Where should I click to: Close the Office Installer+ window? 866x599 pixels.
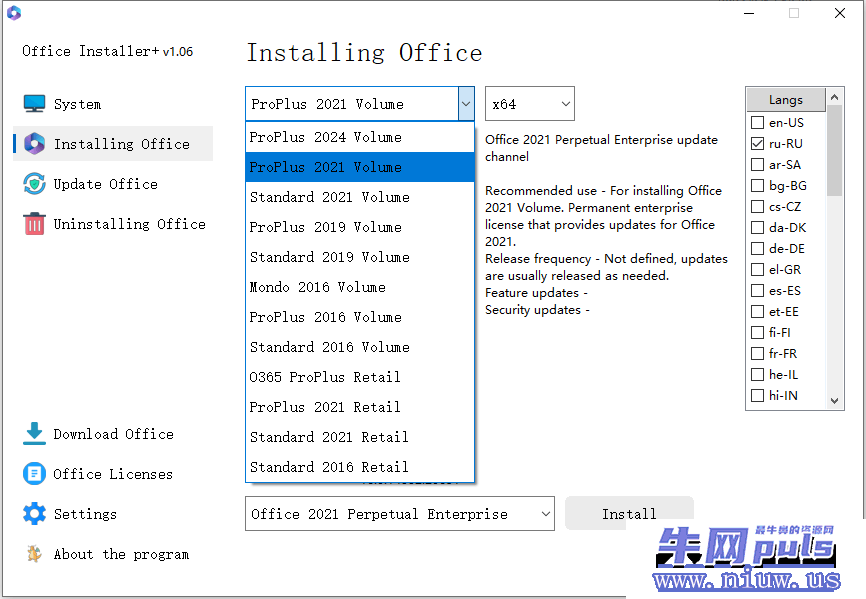click(x=840, y=13)
